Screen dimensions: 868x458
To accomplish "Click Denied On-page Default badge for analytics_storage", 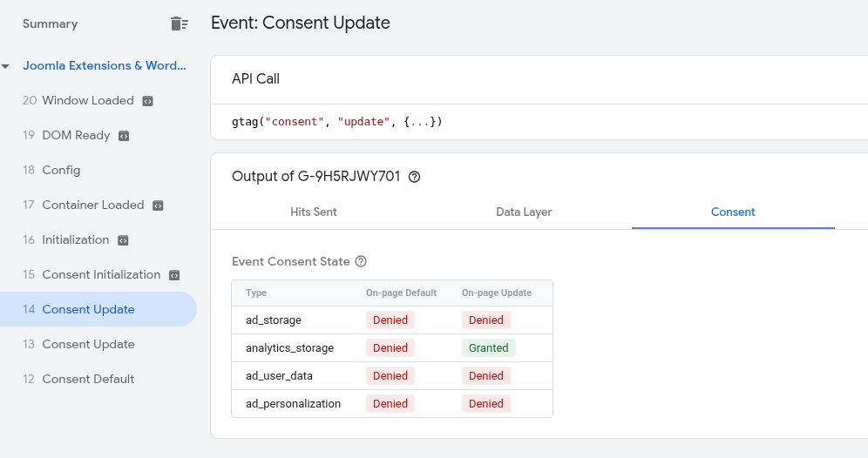I will click(x=390, y=348).
